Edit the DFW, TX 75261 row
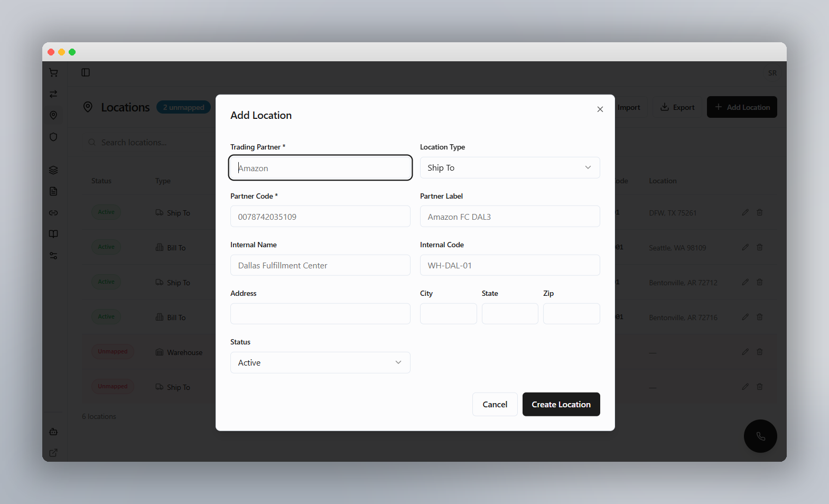Screen dimensions: 829x504 (x=745, y=212)
